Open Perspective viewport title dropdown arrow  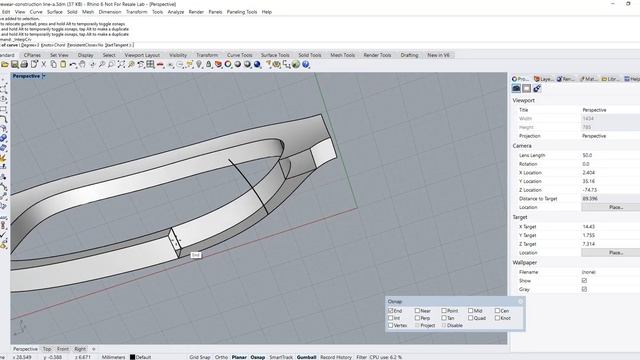[44, 76]
